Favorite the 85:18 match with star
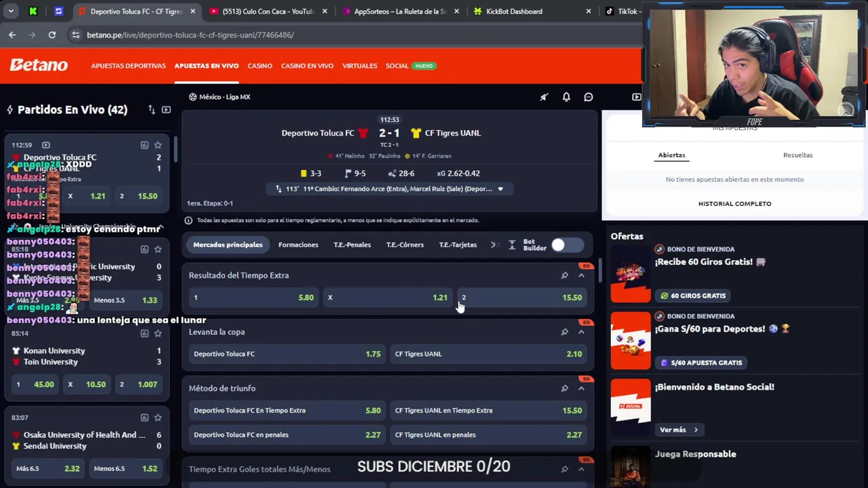The image size is (868, 488). [x=158, y=249]
